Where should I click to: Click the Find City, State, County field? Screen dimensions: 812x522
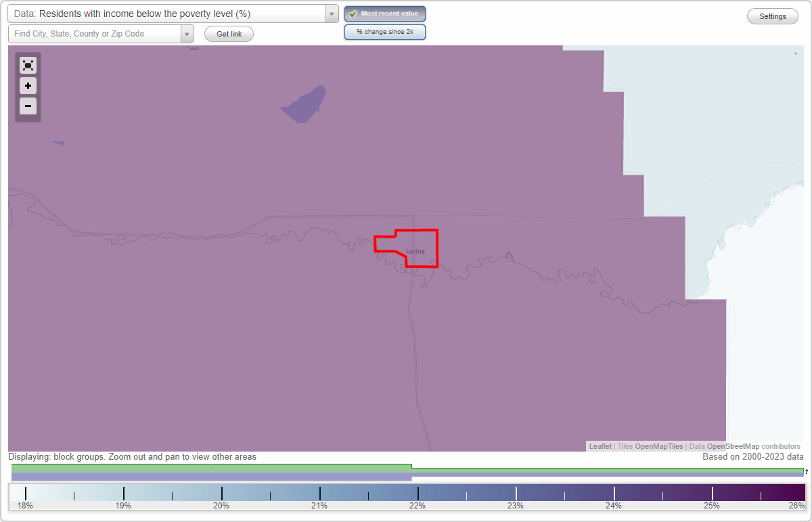(x=95, y=34)
